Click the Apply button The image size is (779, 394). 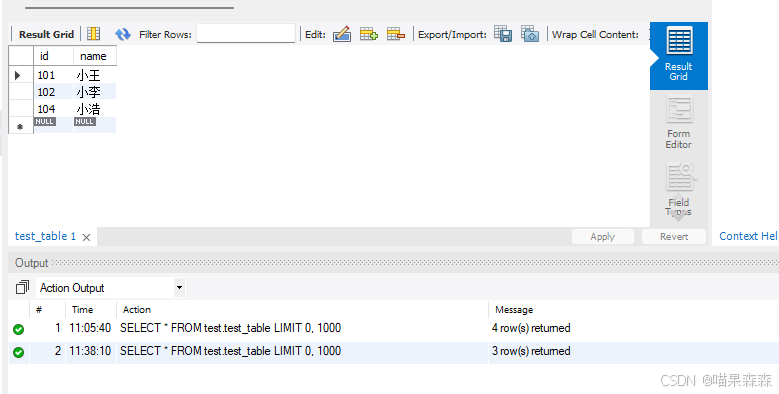(603, 236)
